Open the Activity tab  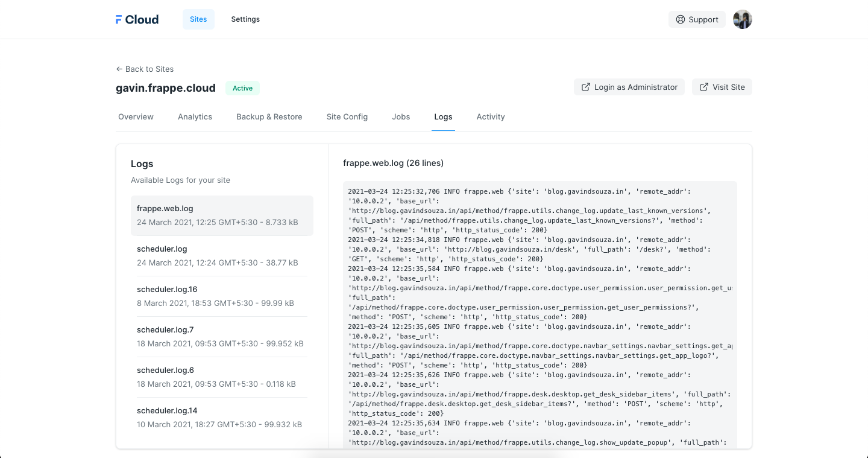pos(490,117)
